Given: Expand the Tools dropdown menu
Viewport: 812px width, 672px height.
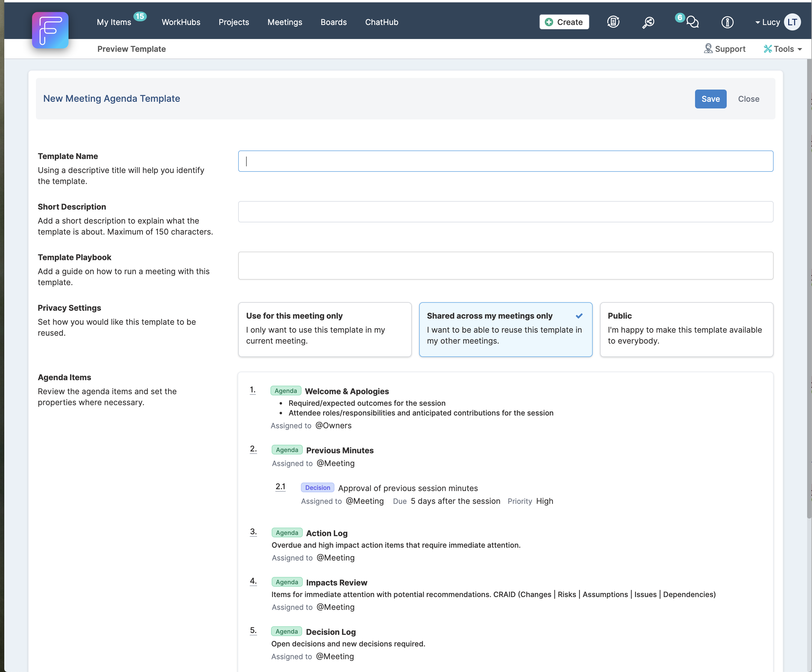Looking at the screenshot, I should 783,49.
